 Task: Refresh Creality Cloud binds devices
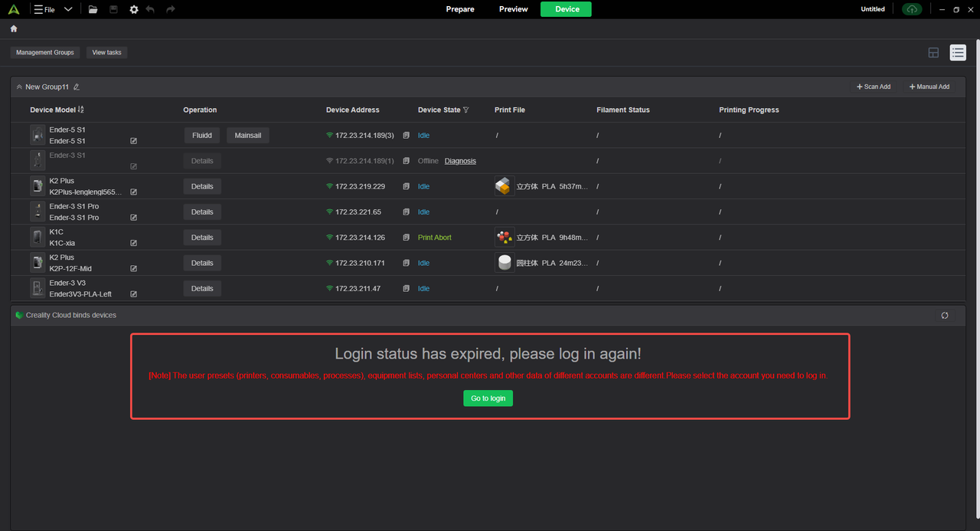tap(945, 315)
